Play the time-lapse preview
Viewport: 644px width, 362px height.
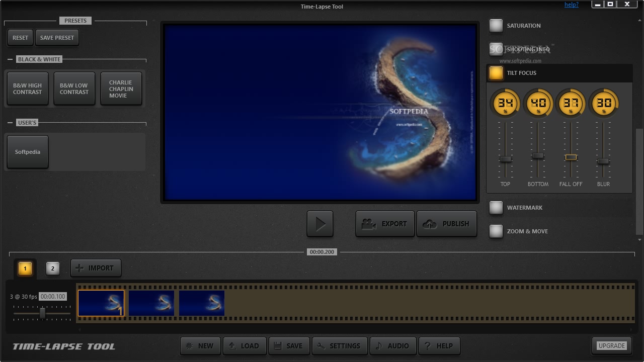click(x=320, y=224)
